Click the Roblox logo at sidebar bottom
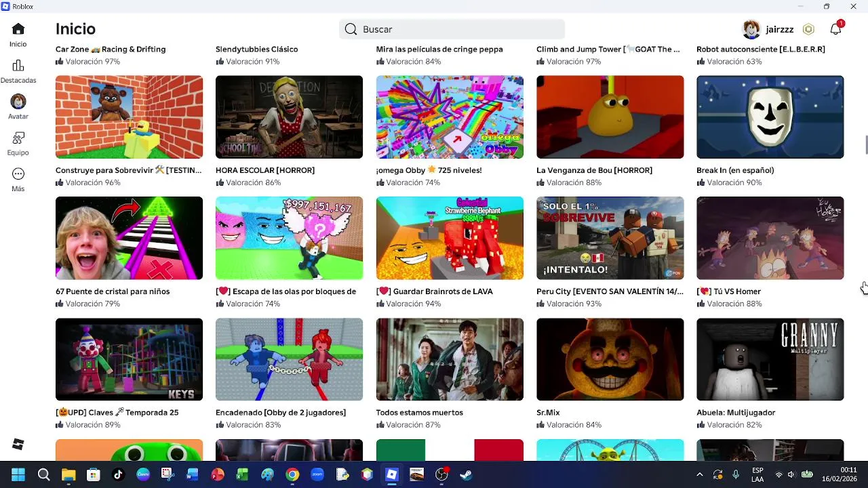This screenshot has width=868, height=488. point(18,445)
